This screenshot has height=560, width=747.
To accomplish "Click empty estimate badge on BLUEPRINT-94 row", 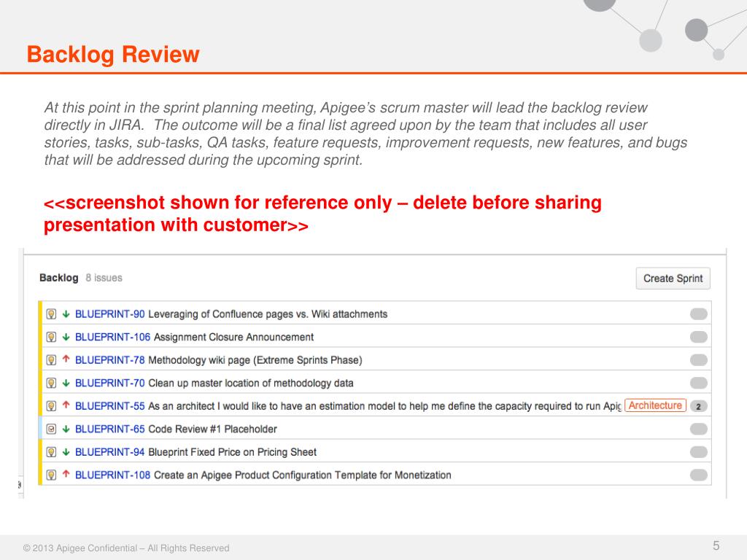I will pos(698,452).
